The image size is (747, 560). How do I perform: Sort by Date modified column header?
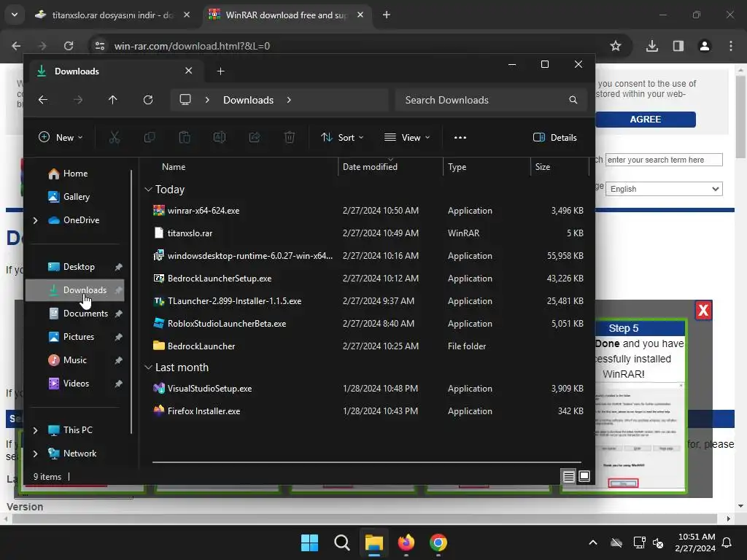(x=370, y=167)
